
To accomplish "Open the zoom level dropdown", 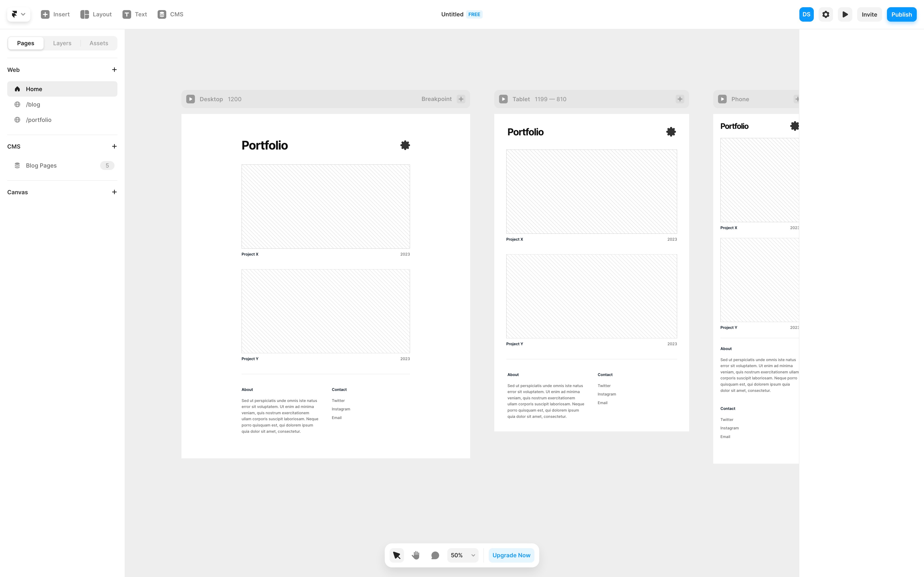I will tap(462, 555).
